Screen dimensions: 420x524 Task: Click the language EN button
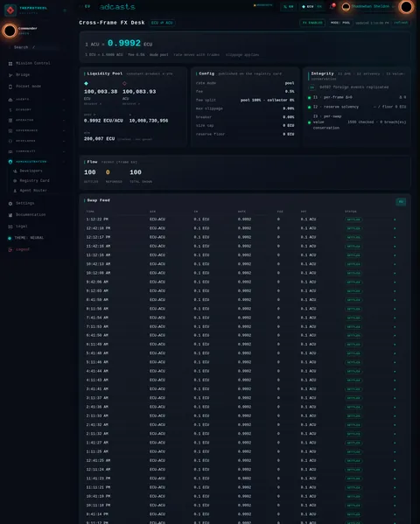point(289,7)
